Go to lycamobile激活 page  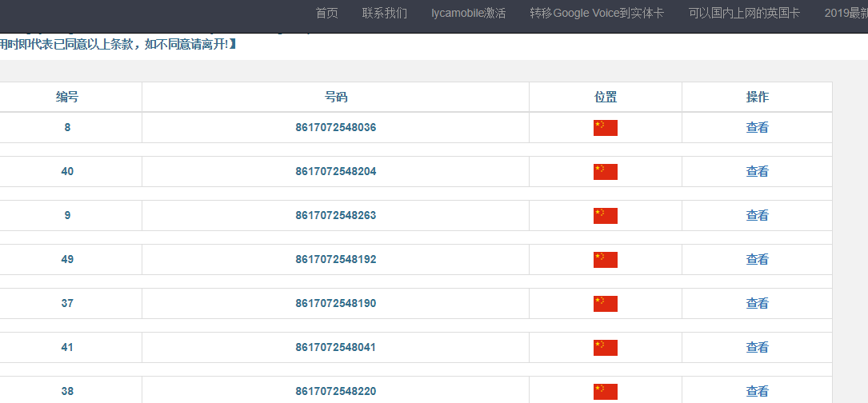click(x=468, y=14)
